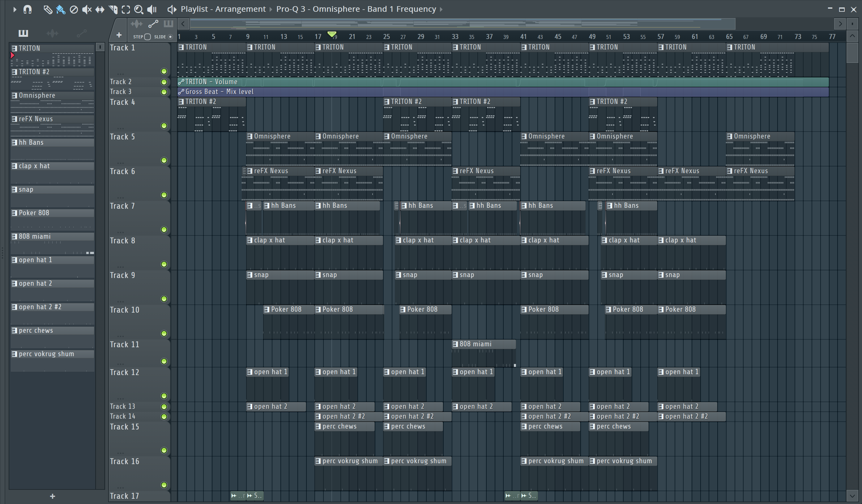Select the Mute tool
The image size is (862, 504).
[x=87, y=10]
